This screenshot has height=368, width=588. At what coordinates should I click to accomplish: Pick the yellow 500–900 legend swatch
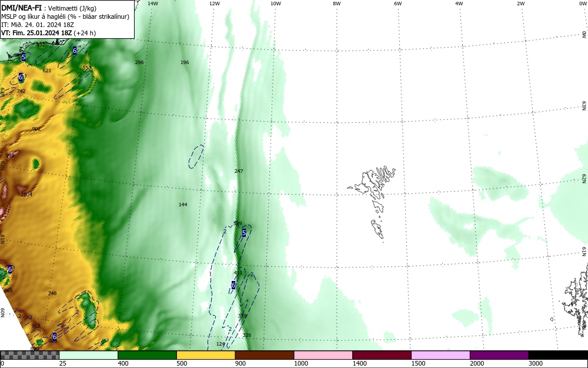pyautogui.click(x=206, y=355)
